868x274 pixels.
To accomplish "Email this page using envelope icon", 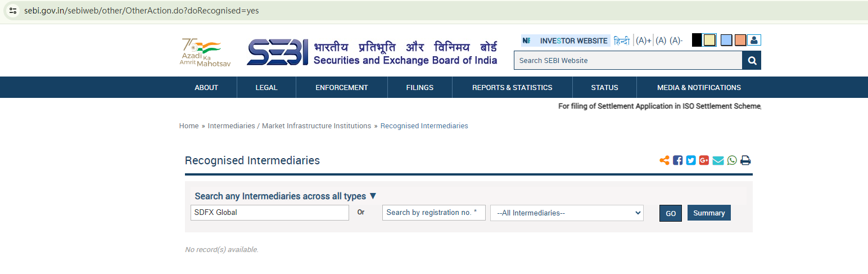I will click(718, 160).
